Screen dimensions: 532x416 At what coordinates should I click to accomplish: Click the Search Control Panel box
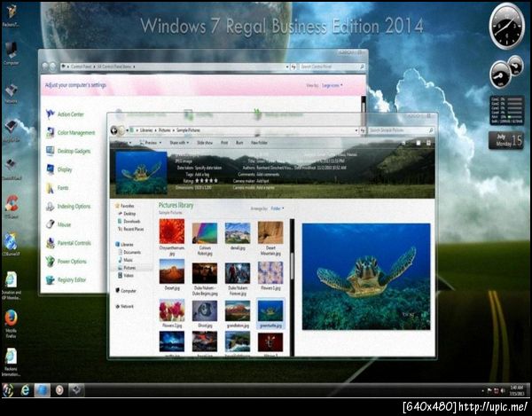click(x=332, y=67)
